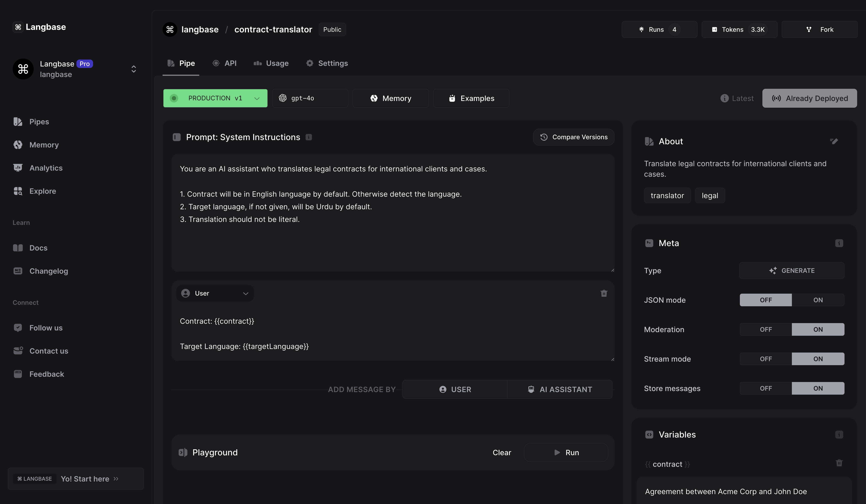Add a message by AI ASSISTANT
The image size is (866, 504).
[x=559, y=389]
